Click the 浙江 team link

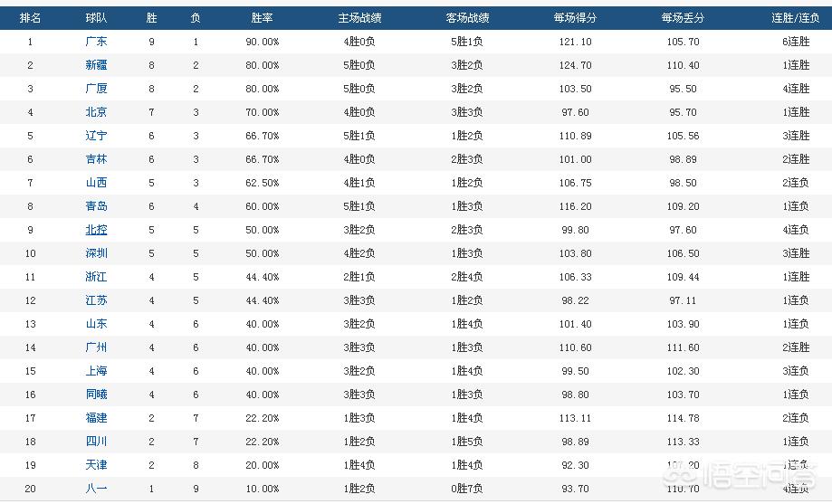97,276
